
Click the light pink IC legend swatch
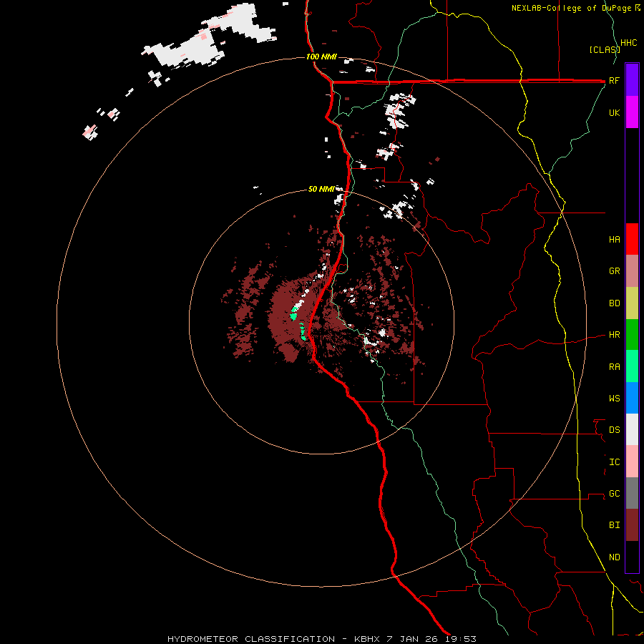[x=632, y=462]
